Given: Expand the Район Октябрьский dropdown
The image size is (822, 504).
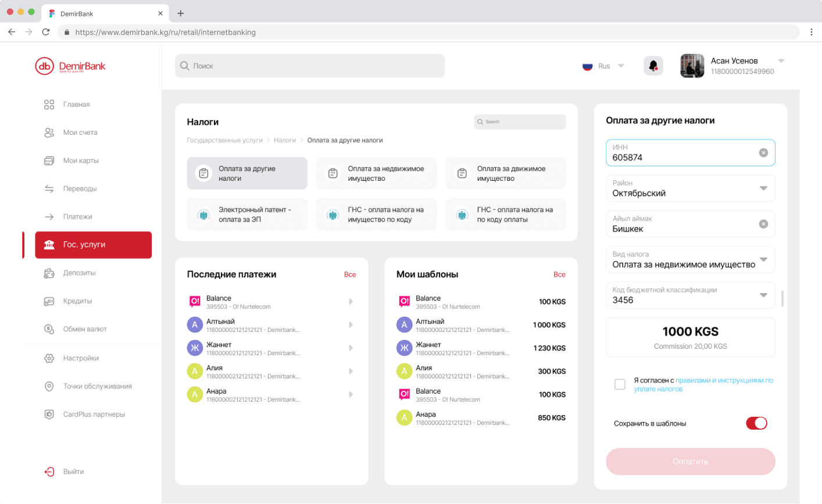Looking at the screenshot, I should 763,188.
